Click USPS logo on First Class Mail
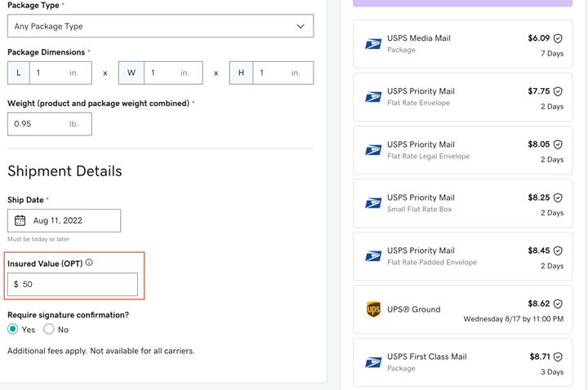 373,362
